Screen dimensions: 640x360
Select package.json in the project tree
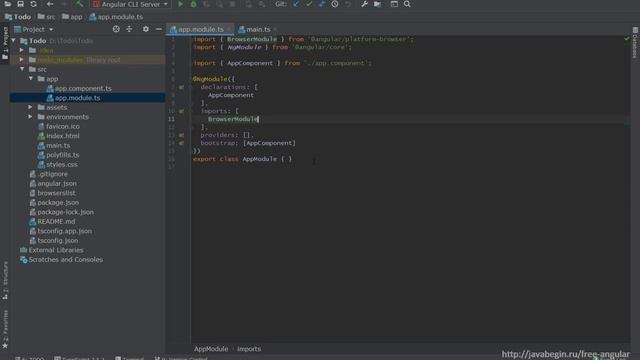(58, 202)
